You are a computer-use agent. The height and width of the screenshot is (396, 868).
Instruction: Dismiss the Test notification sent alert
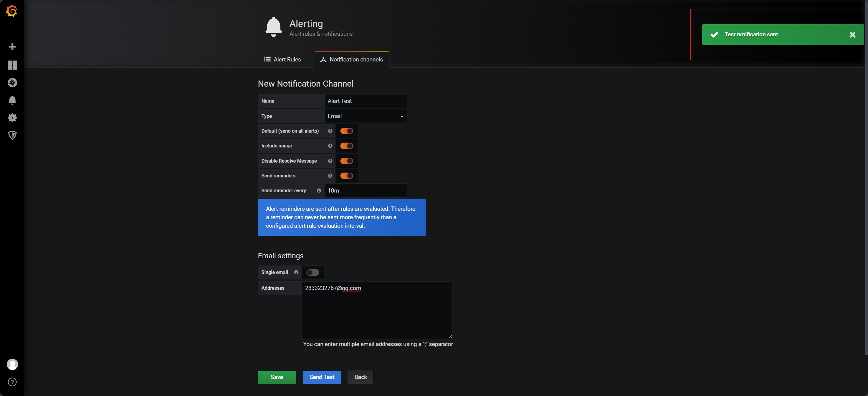[852, 35]
